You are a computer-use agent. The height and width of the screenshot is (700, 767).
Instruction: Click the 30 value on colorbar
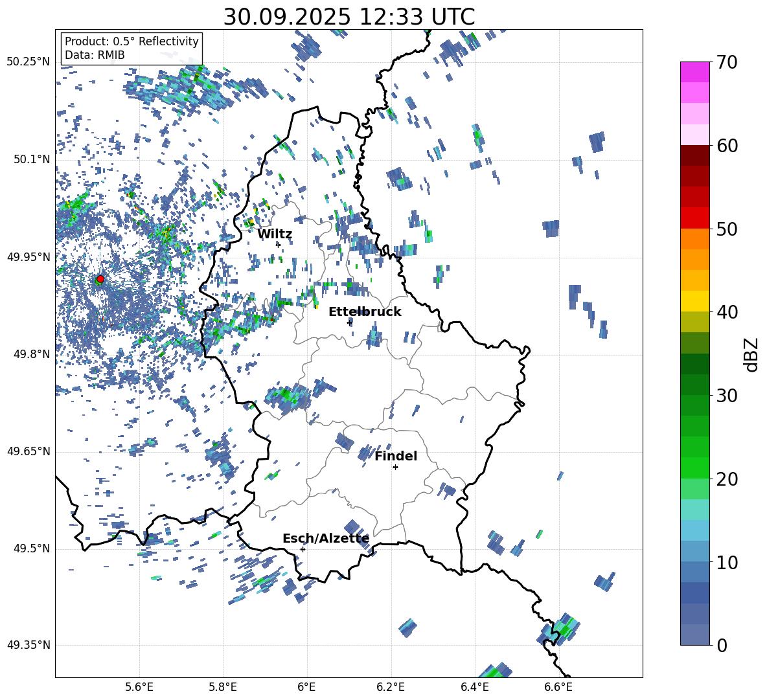point(727,396)
